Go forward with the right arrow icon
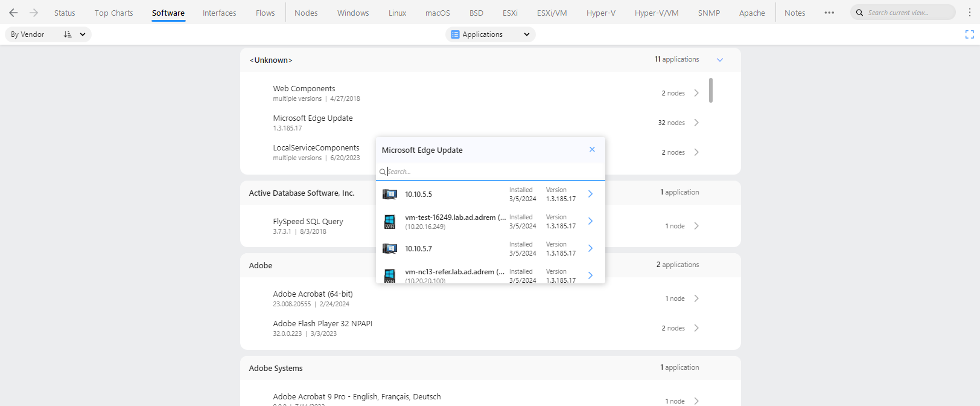980x406 pixels. point(34,13)
